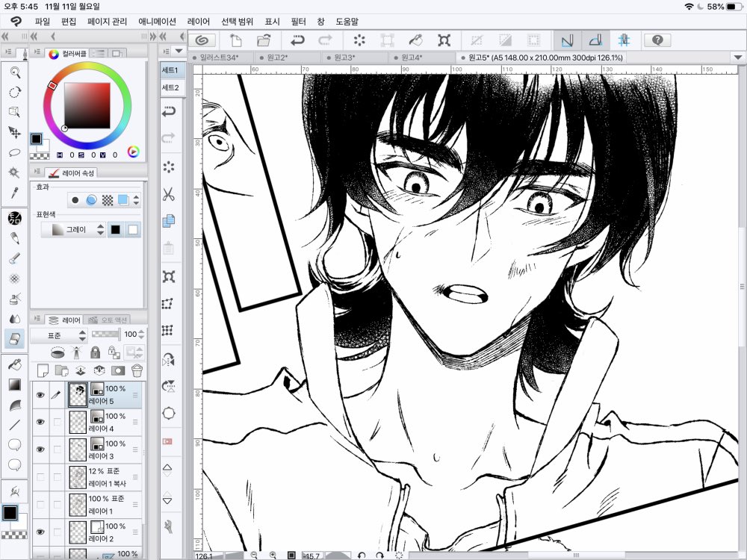Select the Gradient tool

[15, 385]
